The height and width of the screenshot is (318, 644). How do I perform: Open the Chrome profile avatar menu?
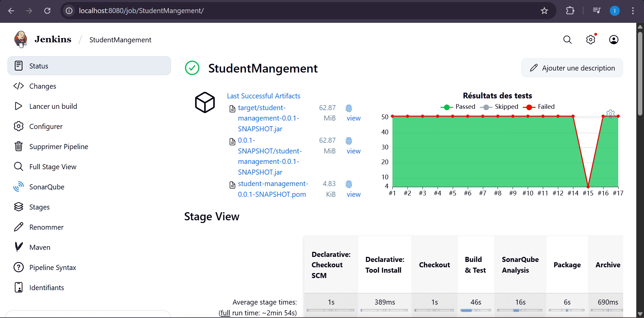point(614,11)
